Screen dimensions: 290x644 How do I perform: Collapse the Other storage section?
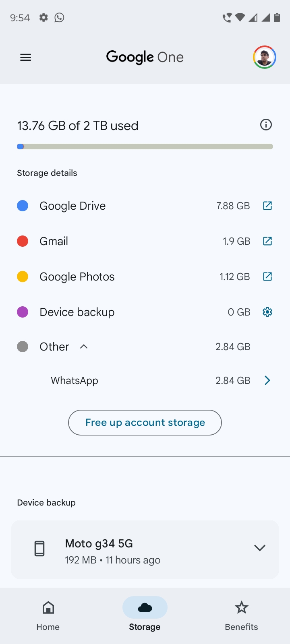point(84,347)
